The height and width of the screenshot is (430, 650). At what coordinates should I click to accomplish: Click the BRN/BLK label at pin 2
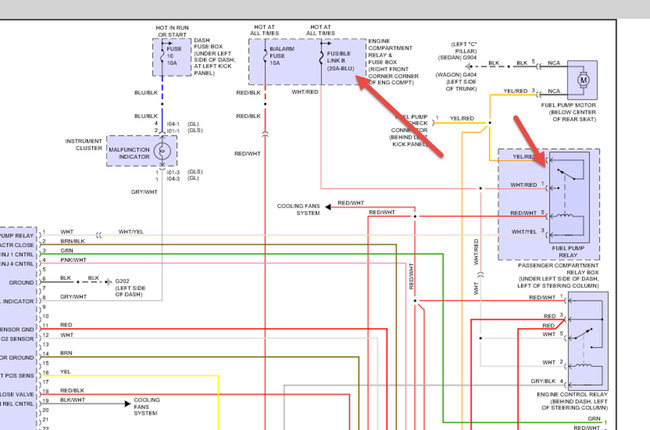[x=73, y=241]
